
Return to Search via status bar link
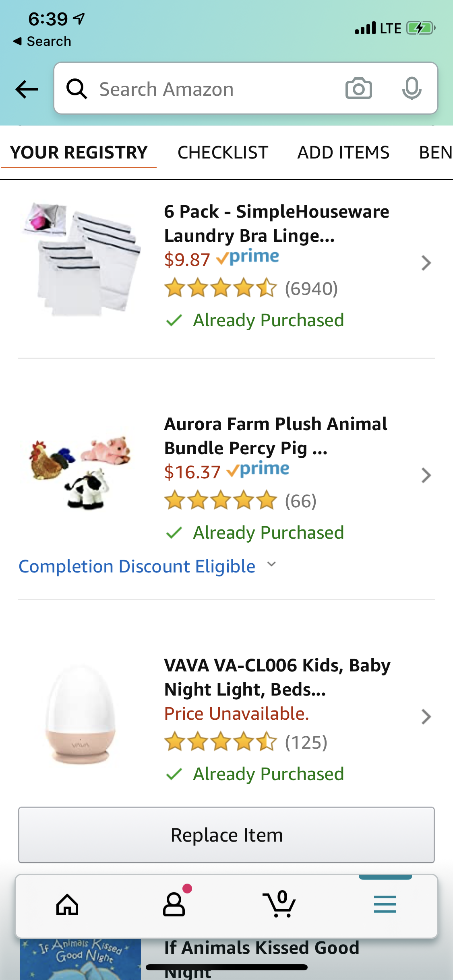tap(42, 41)
